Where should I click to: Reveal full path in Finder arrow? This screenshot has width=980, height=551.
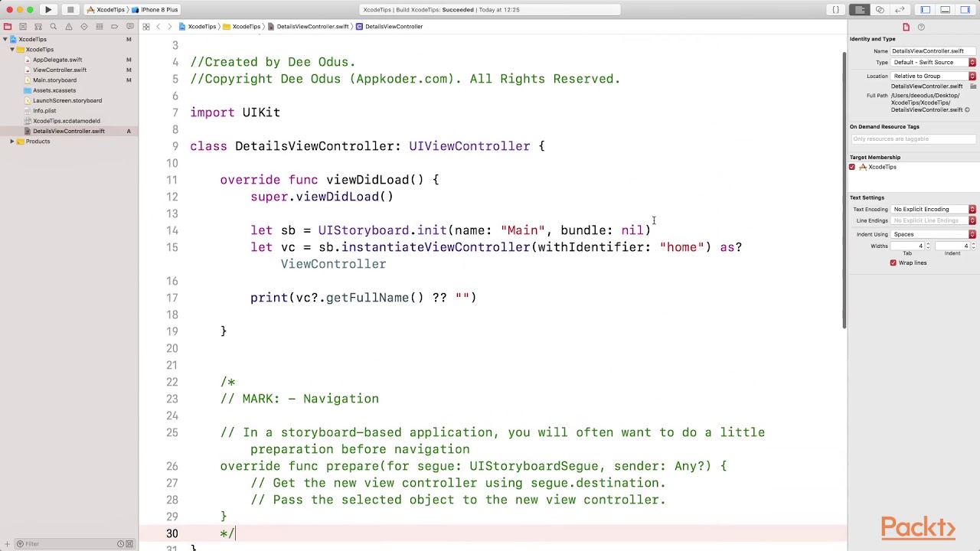967,110
